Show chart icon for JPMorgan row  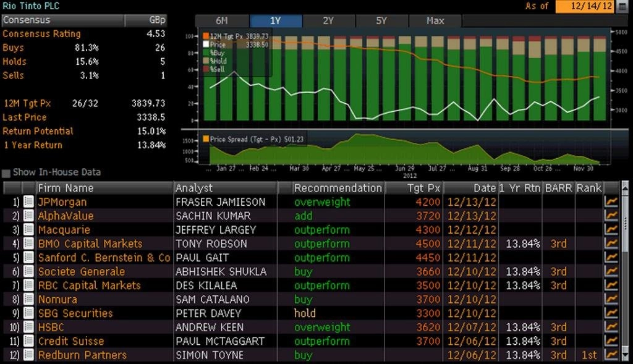pyautogui.click(x=611, y=201)
